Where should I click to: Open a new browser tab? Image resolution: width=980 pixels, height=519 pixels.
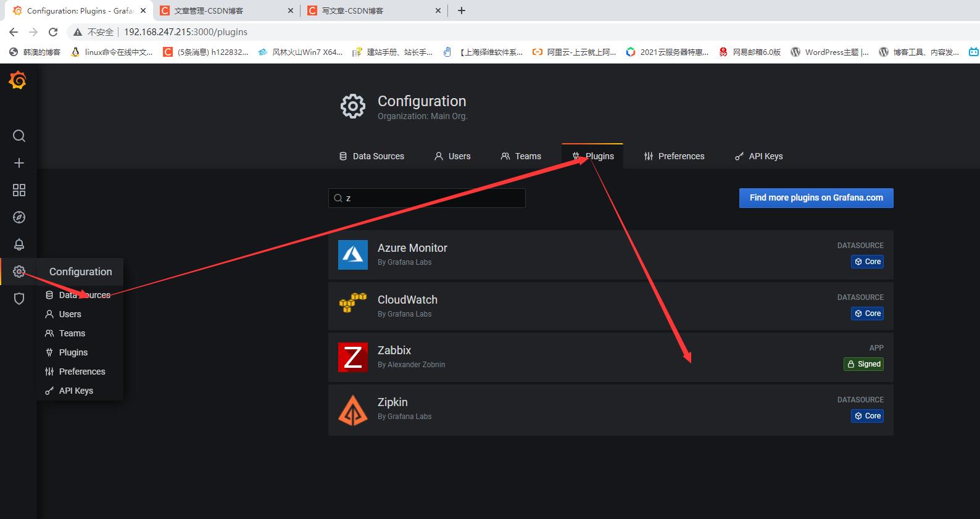[x=462, y=10]
